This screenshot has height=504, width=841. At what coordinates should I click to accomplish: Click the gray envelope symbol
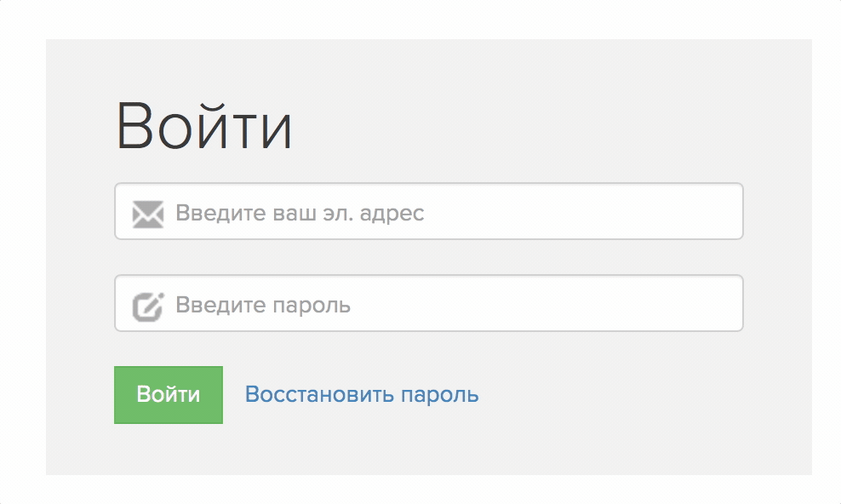pyautogui.click(x=148, y=214)
